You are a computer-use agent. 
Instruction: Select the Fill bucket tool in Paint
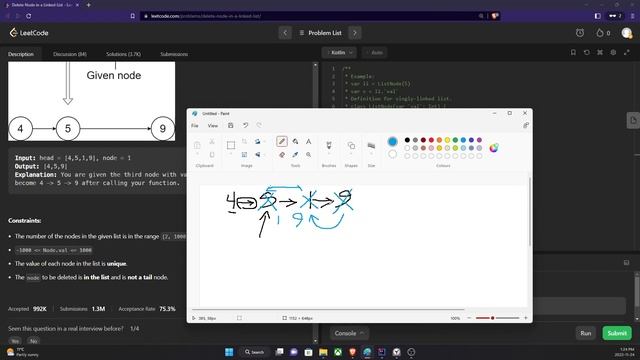tap(295, 142)
